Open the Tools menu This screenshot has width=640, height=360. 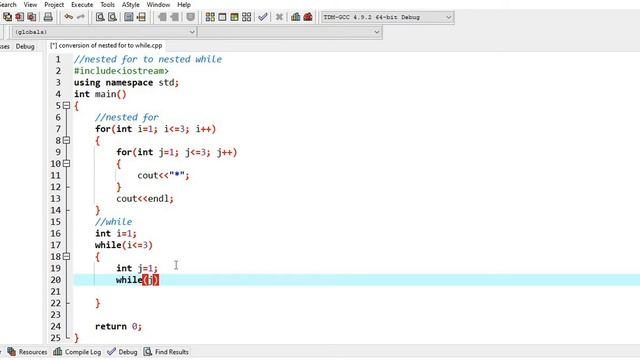[x=107, y=4]
